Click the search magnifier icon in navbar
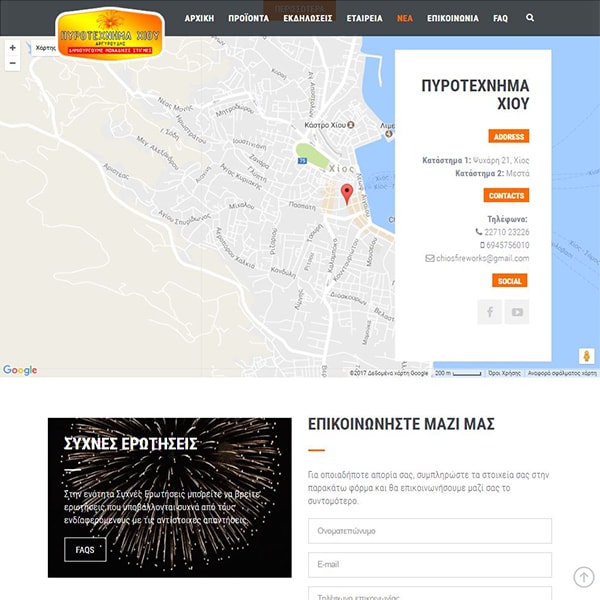Viewport: 600px width, 600px height. tap(530, 18)
